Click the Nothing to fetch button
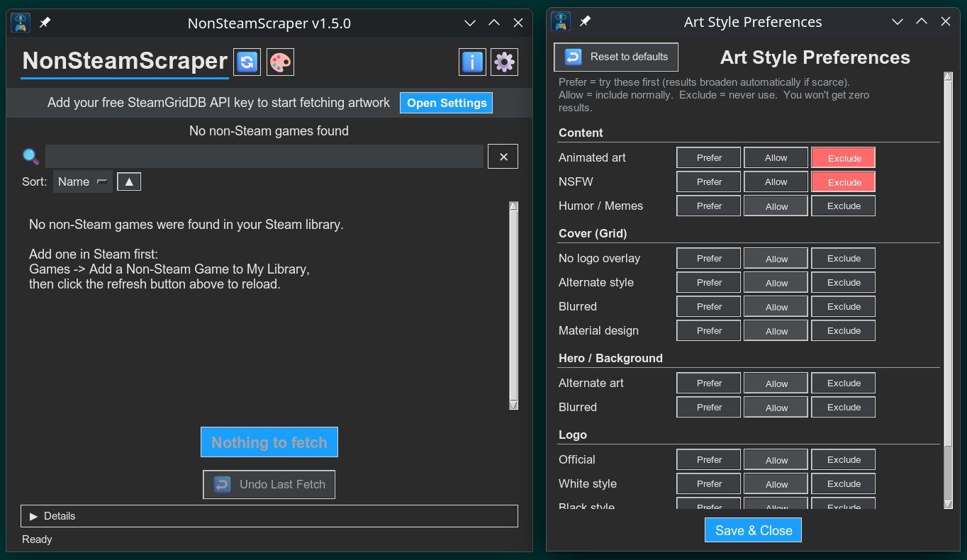 click(x=269, y=442)
